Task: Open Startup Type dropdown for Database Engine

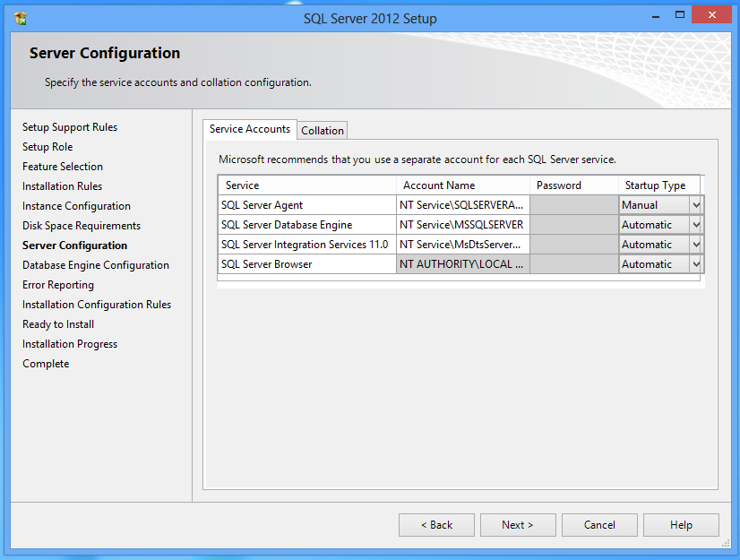Action: (x=695, y=225)
